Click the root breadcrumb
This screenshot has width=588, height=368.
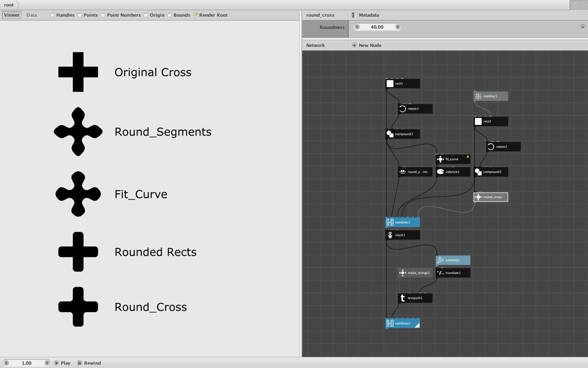9,5
